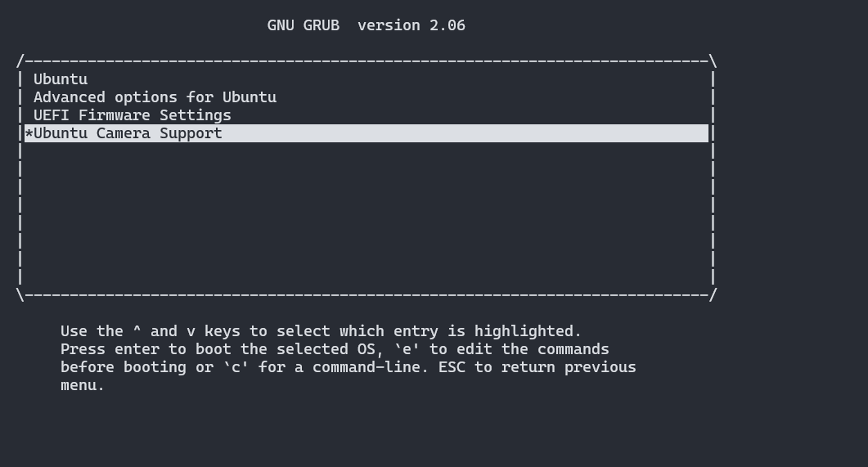Click the word "enter" in the help text
The width and height of the screenshot is (868, 467).
coord(142,349)
